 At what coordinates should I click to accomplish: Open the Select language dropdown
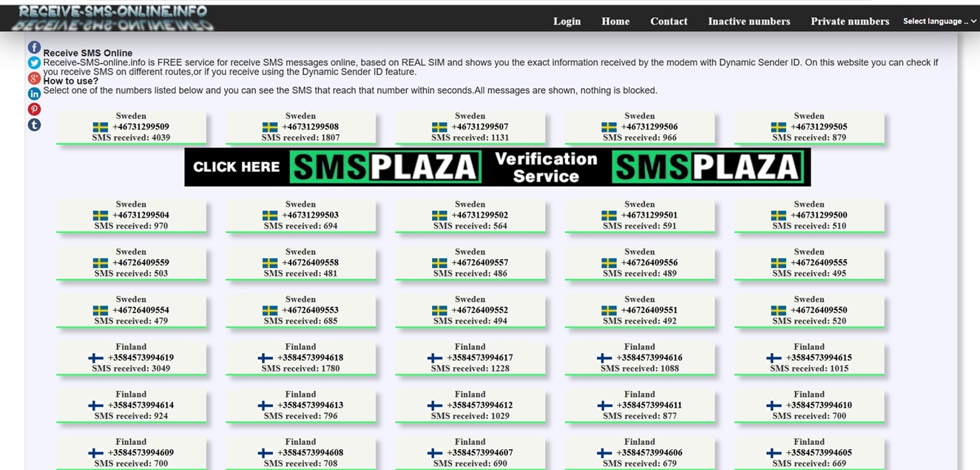tap(939, 21)
